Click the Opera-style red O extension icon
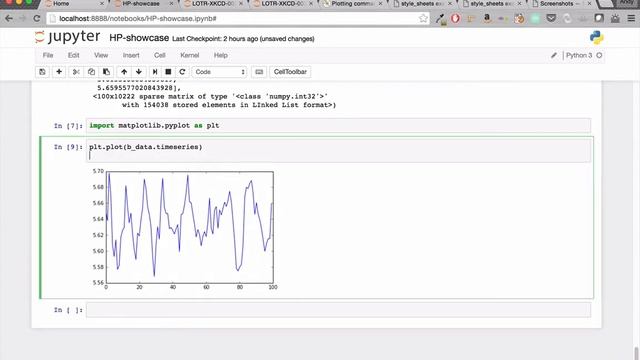 click(456, 18)
